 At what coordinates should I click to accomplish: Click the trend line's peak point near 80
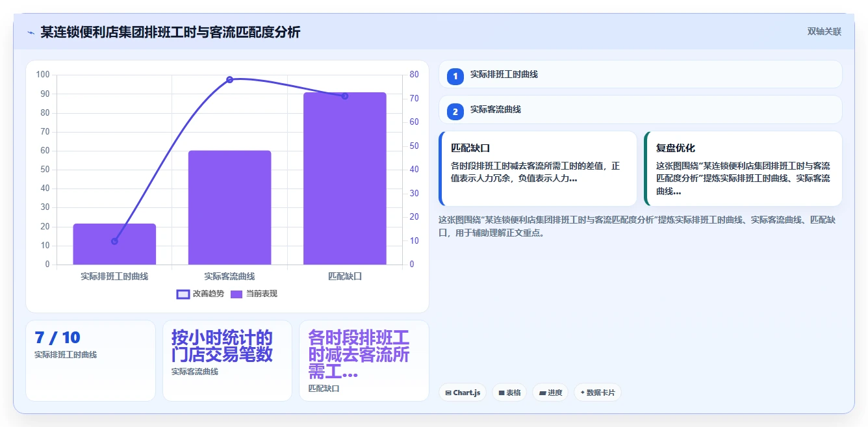pyautogui.click(x=229, y=79)
